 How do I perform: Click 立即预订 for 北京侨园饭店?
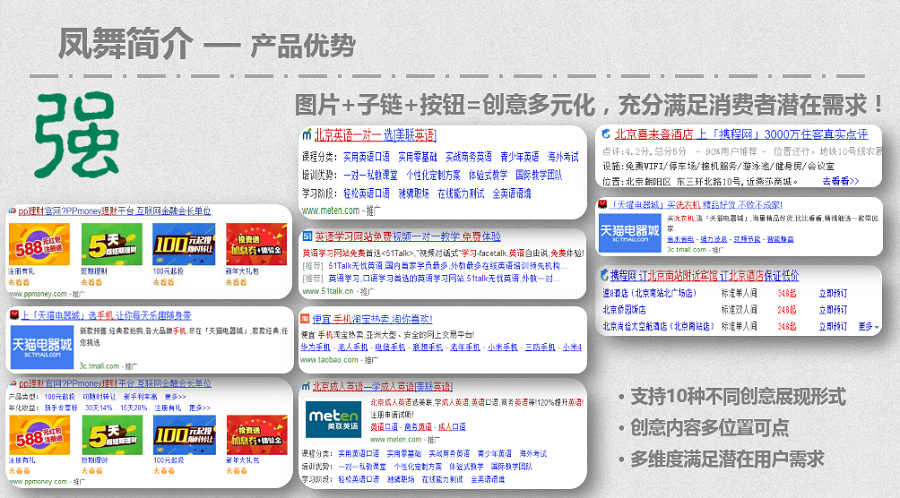pos(833,310)
